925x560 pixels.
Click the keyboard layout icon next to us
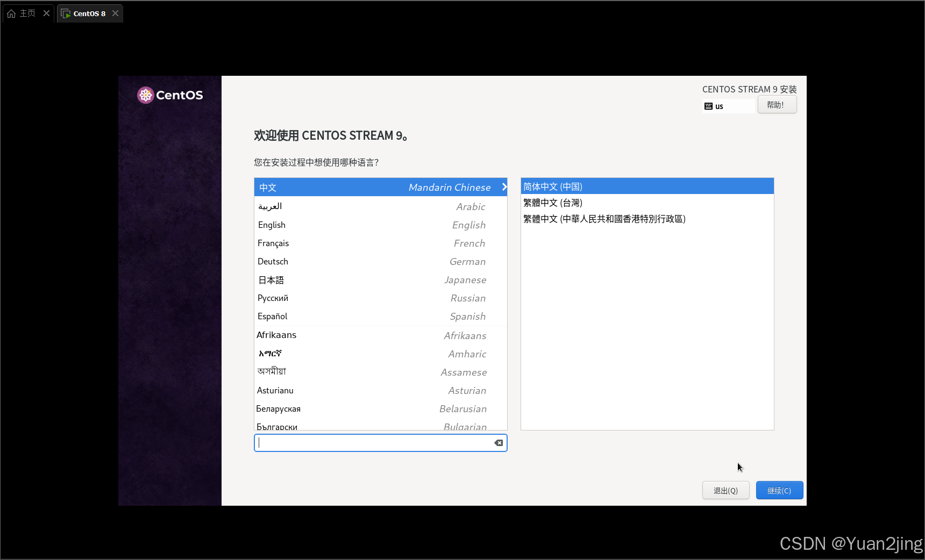[x=708, y=106]
